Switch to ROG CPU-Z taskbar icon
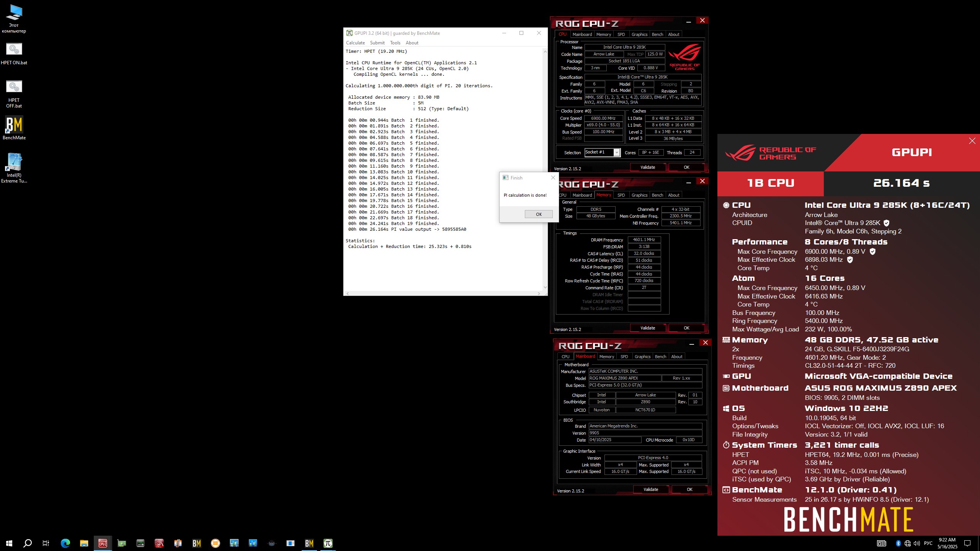This screenshot has width=980, height=551. 103,543
